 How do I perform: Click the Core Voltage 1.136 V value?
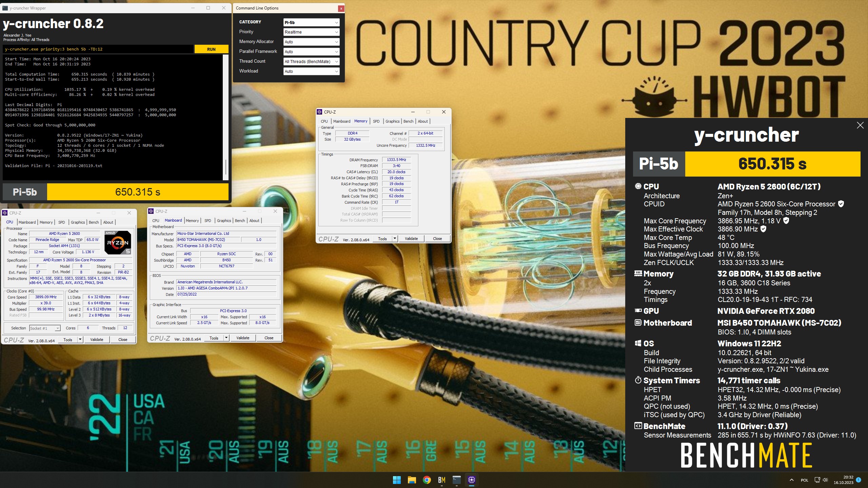[88, 252]
